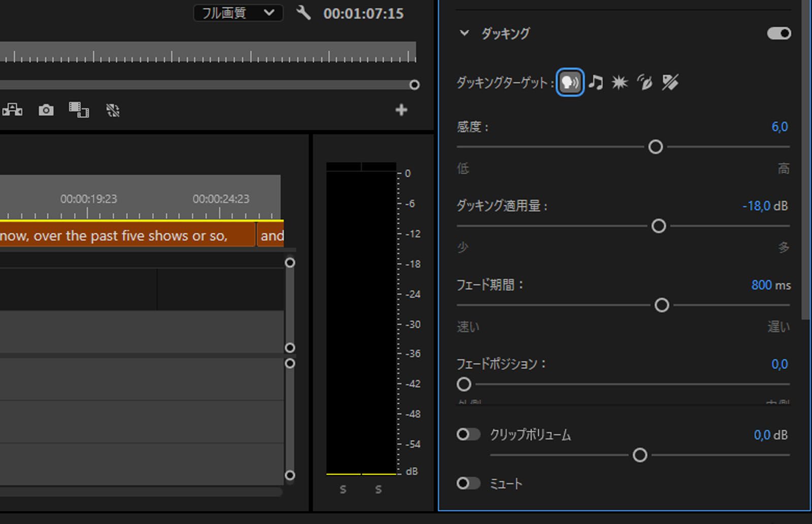Screen dimensions: 812x524
Task: Click the lower handle of the audio tracks zoom bar
Action: point(290,475)
